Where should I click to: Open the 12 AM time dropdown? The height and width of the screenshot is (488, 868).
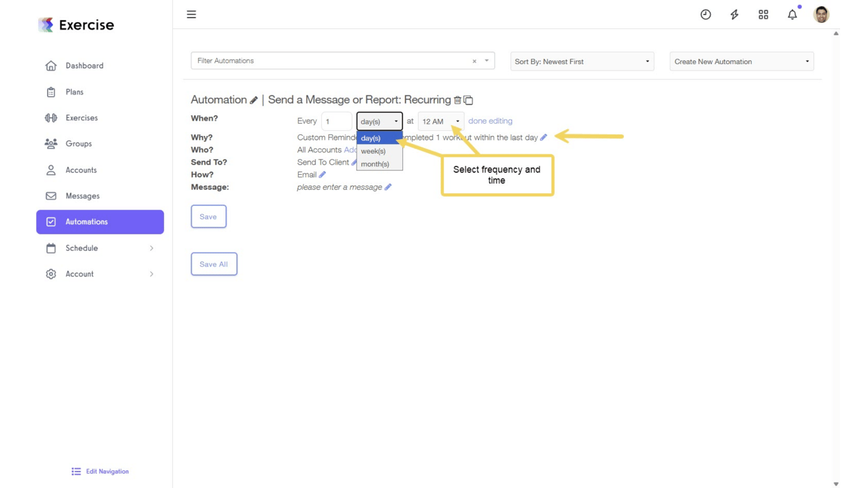[x=440, y=121]
